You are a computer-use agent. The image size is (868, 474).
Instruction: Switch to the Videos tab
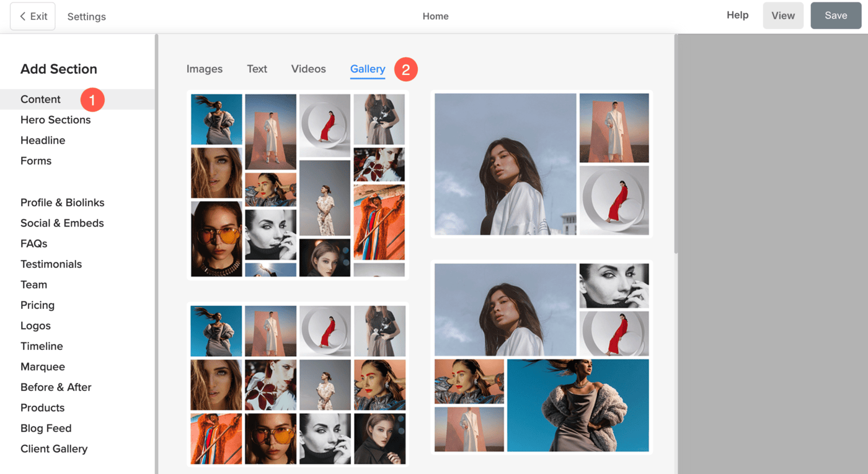308,69
